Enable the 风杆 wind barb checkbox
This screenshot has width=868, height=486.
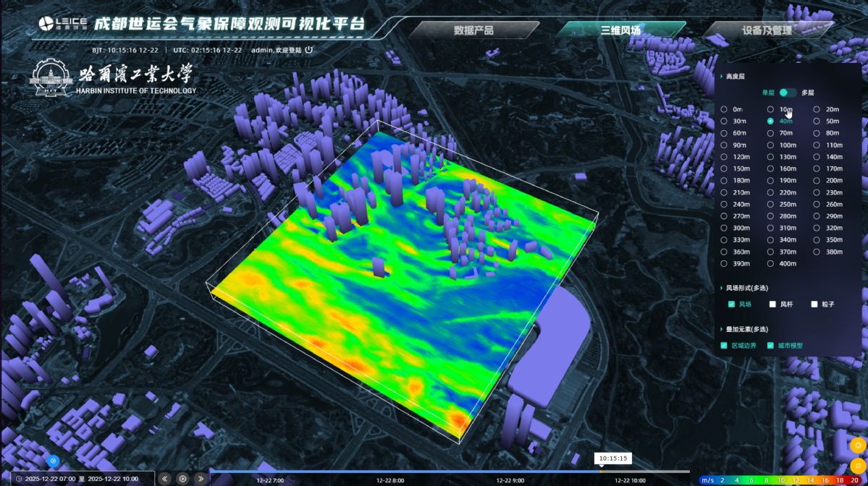pyautogui.click(x=773, y=304)
